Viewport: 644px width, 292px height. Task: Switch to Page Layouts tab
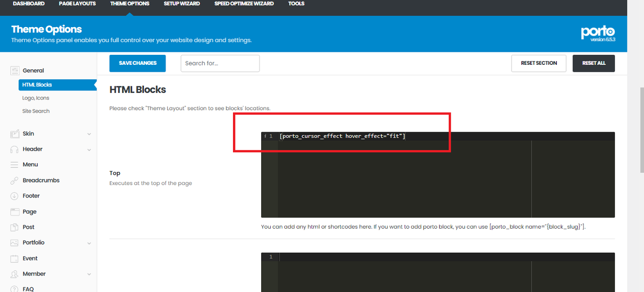tap(77, 4)
